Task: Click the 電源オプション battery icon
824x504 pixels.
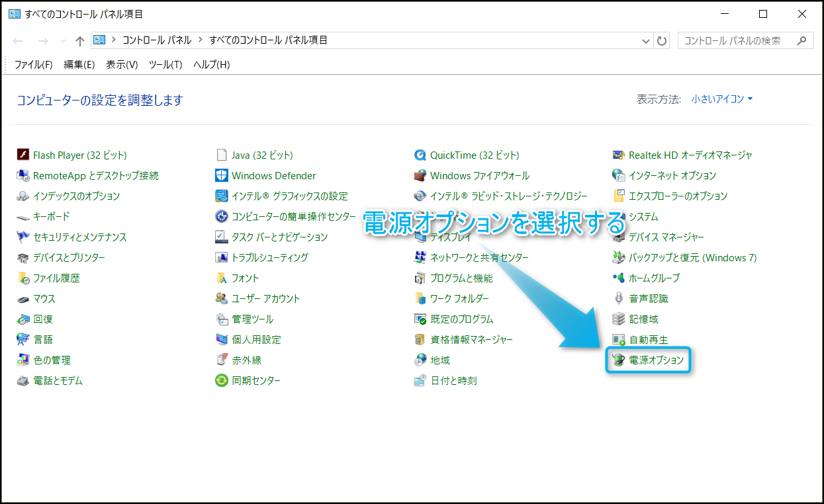Action: [619, 360]
